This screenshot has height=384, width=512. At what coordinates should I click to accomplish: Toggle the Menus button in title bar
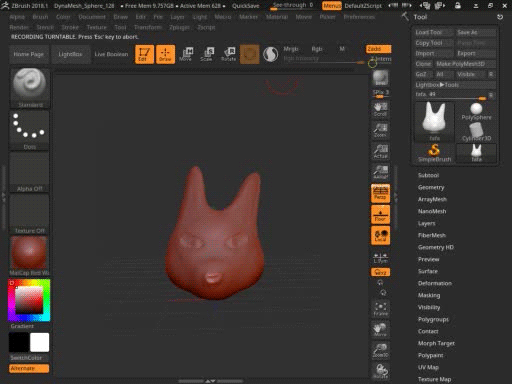click(x=332, y=6)
